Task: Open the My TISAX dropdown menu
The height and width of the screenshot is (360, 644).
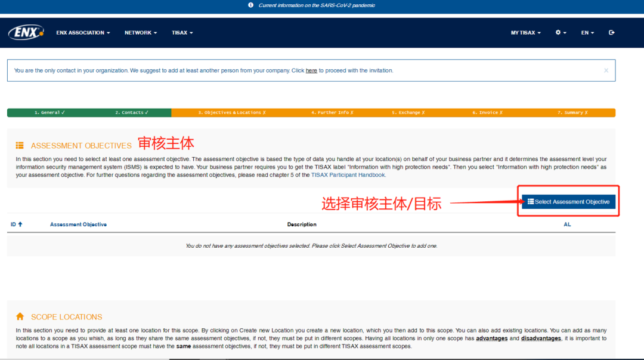Action: [525, 32]
